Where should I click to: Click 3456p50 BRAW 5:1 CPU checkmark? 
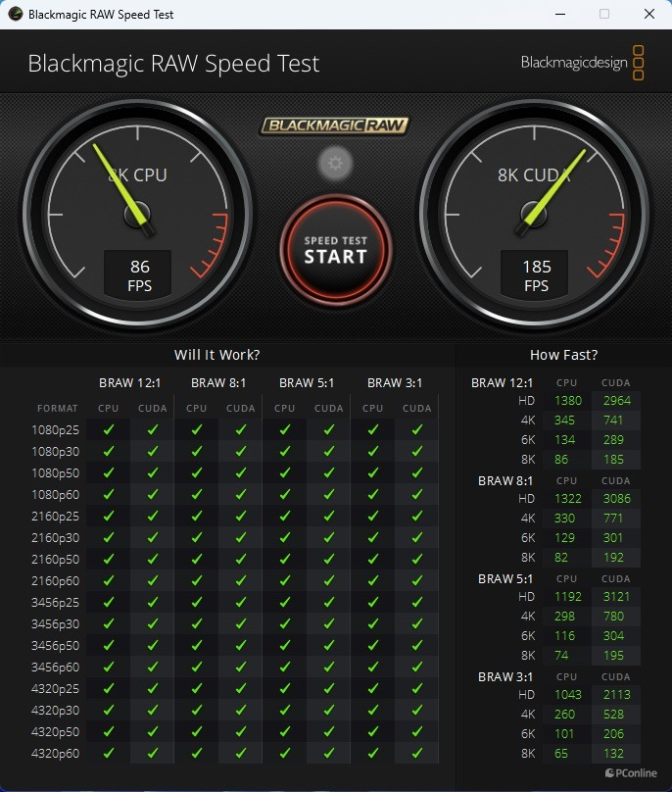(x=285, y=646)
